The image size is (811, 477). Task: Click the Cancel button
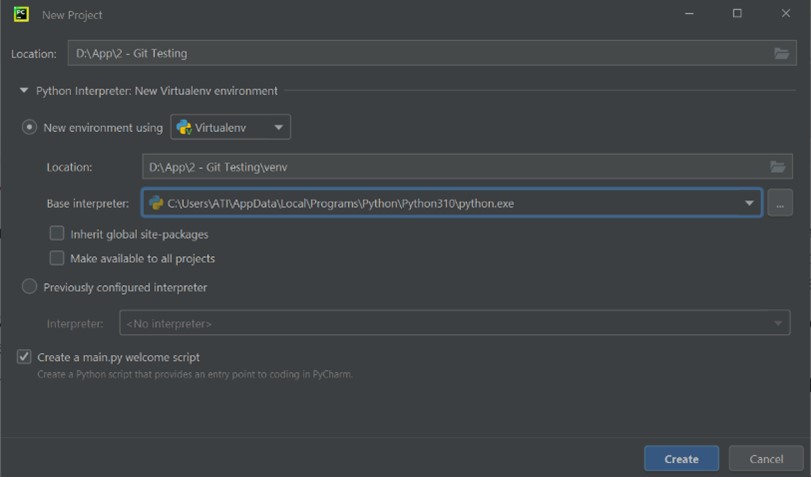coord(766,458)
